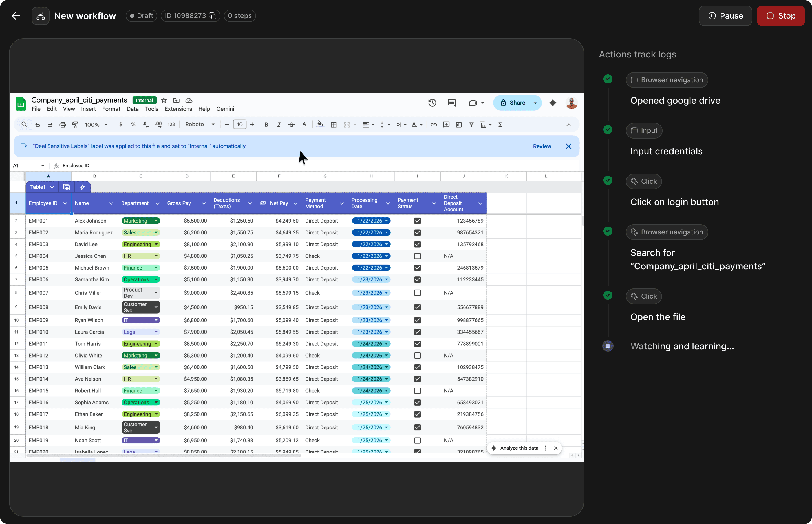812x524 pixels.
Task: Click the insert link toolbar icon
Action: 433,125
